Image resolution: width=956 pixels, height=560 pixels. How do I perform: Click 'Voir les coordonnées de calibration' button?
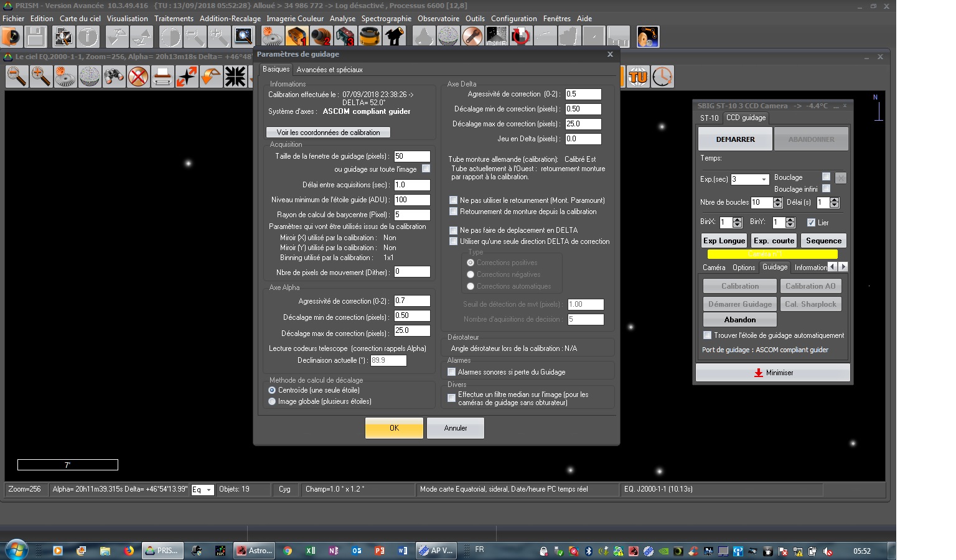(x=328, y=133)
